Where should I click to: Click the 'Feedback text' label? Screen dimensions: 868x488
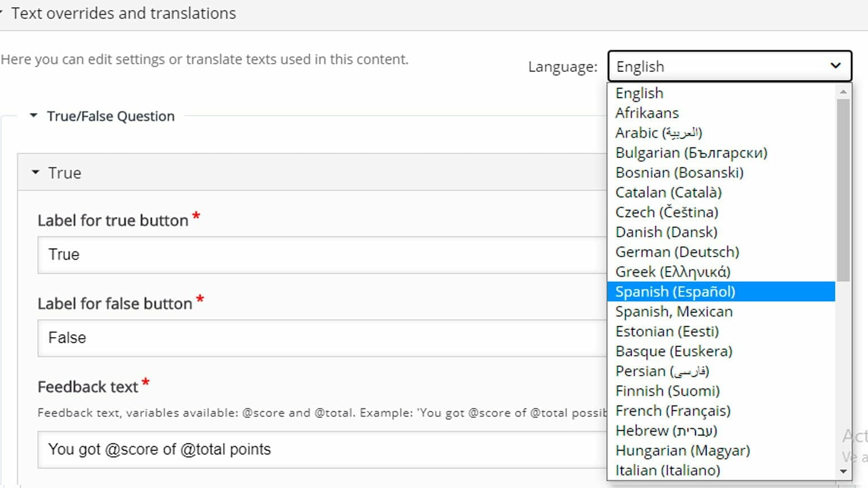[88, 387]
